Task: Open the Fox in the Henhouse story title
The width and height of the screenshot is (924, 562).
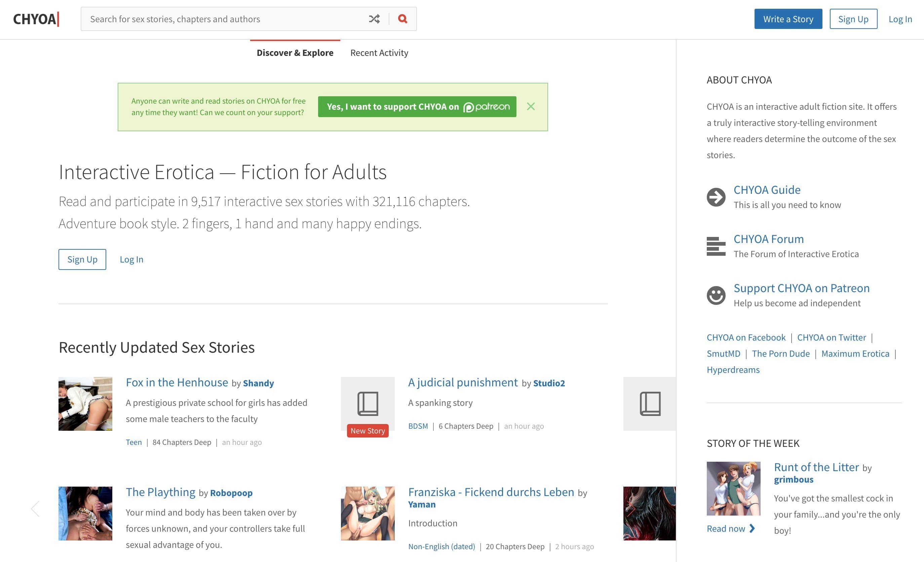Action: 177,382
